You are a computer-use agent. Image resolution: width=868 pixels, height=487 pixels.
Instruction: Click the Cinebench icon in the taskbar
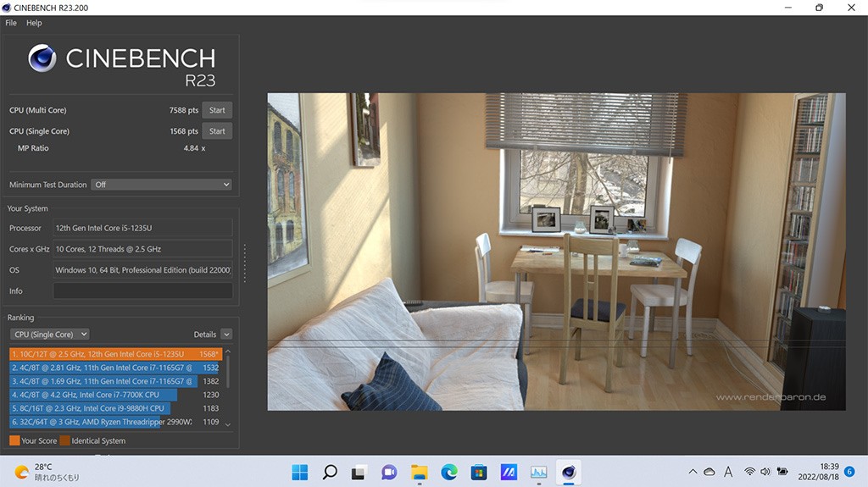[568, 472]
